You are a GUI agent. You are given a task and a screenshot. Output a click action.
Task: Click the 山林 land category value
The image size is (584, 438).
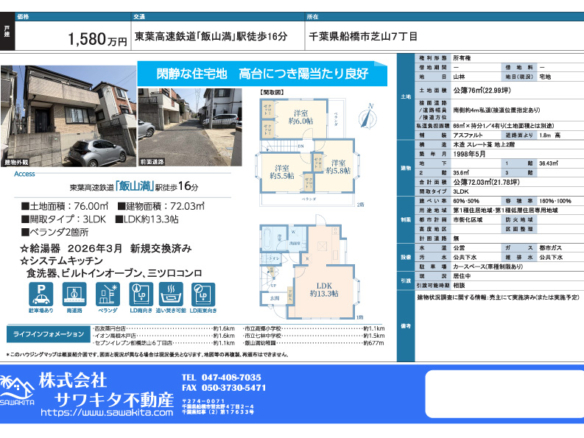tap(459, 77)
